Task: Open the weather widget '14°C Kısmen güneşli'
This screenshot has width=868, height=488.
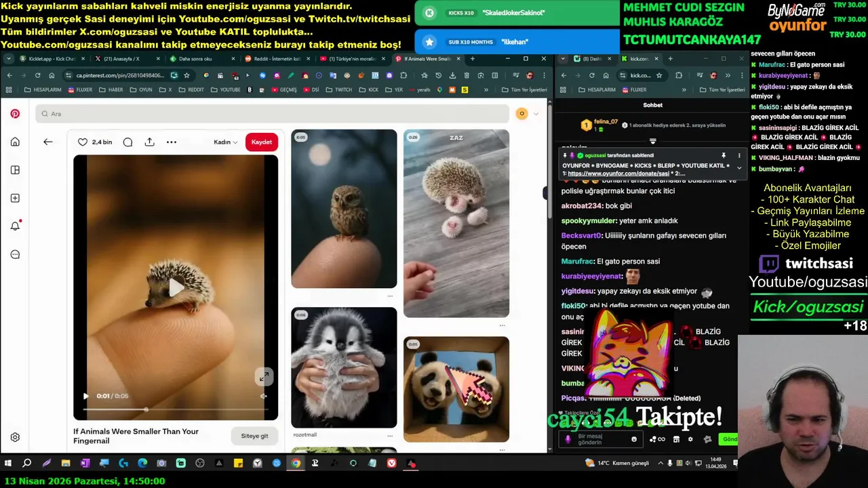Action: 618,464
